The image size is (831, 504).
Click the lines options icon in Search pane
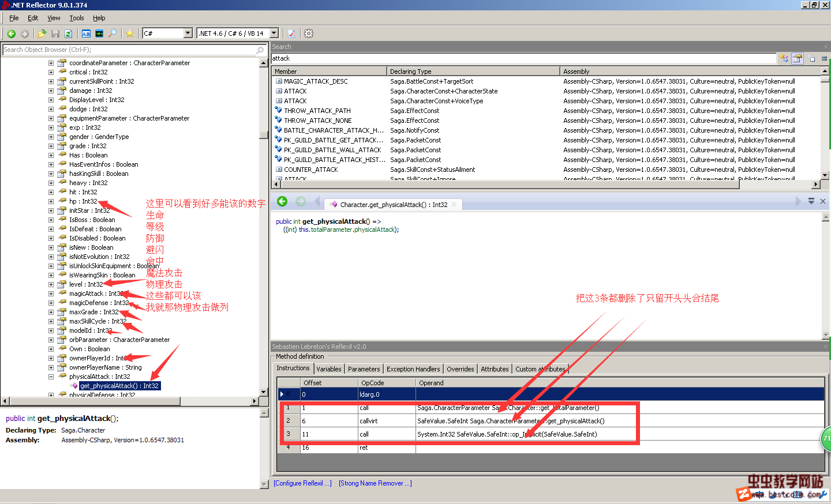tap(825, 58)
